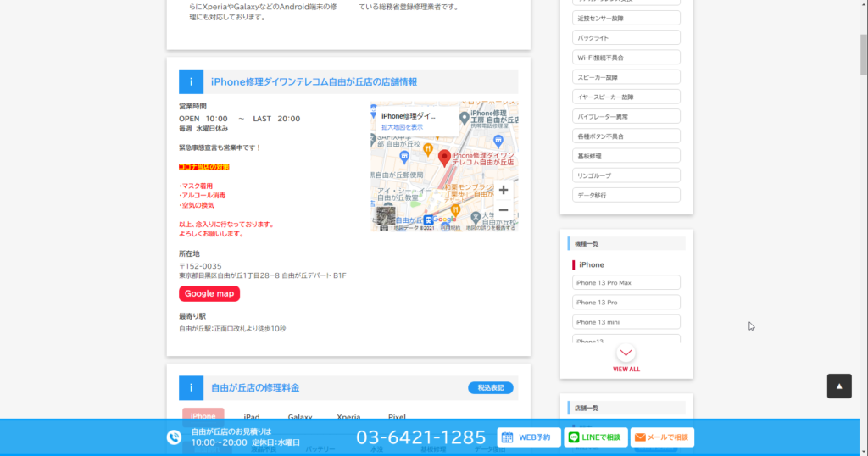Image resolution: width=868 pixels, height=456 pixels.
Task: Click the back-to-top arrow button
Action: click(x=839, y=386)
